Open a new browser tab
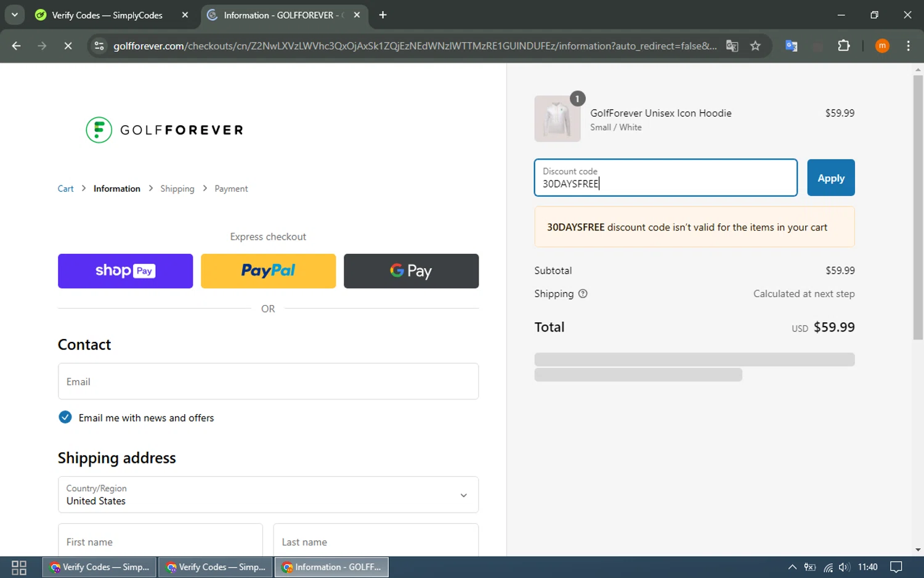This screenshot has height=578, width=924. tap(383, 15)
